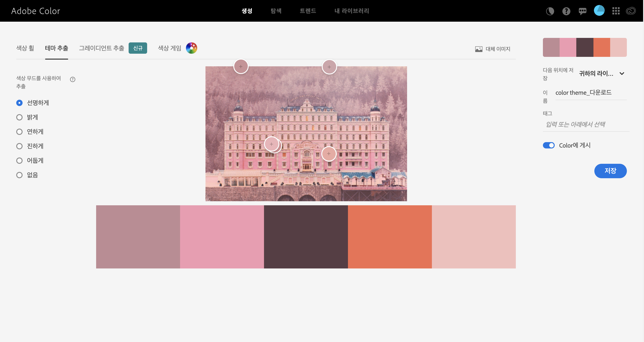Viewport: 644px width, 342px height.
Task: Open the help question mark icon
Action: pyautogui.click(x=566, y=11)
